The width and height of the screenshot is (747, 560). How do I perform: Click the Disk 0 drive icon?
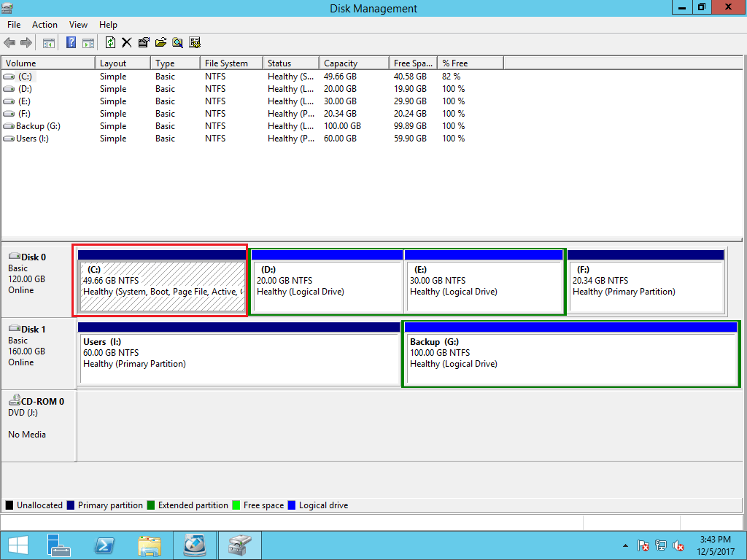pos(15,257)
